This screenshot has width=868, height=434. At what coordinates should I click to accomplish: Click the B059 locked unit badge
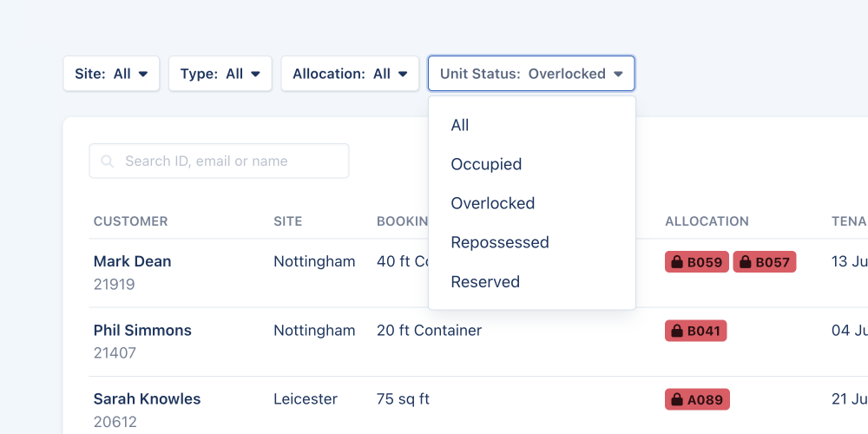click(x=696, y=262)
